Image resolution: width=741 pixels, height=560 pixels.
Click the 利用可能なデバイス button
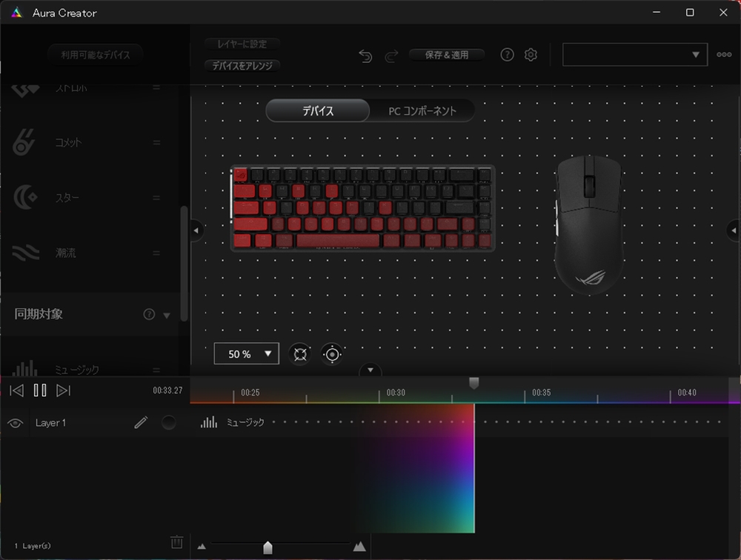pyautogui.click(x=96, y=55)
